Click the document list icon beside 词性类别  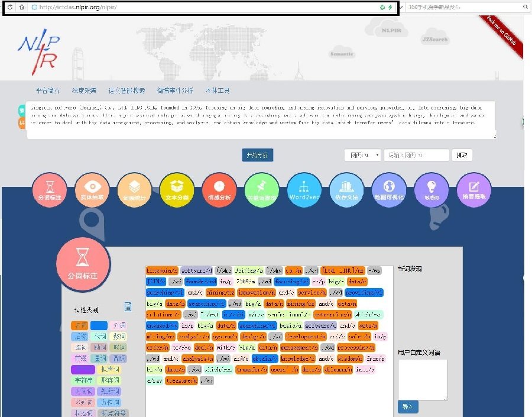(x=128, y=306)
